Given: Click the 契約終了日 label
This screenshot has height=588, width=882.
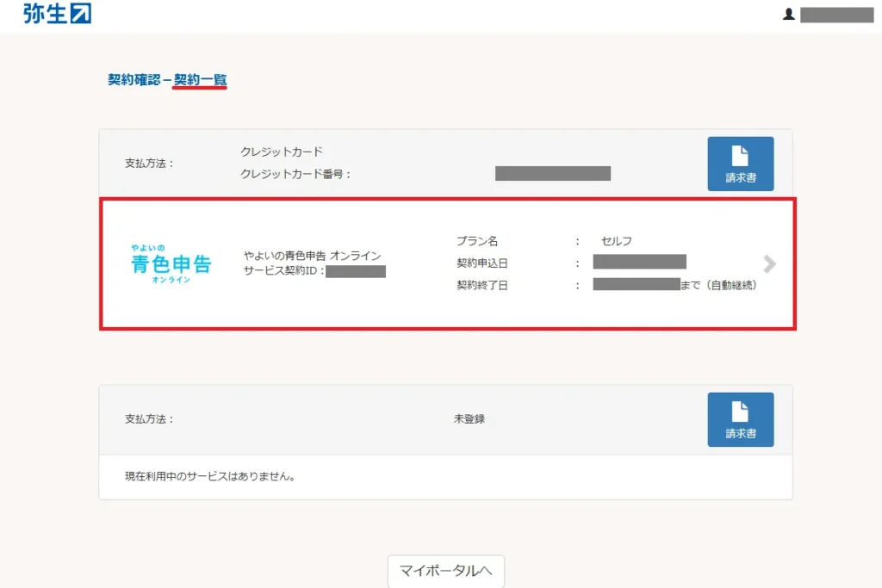Looking at the screenshot, I should point(482,286).
